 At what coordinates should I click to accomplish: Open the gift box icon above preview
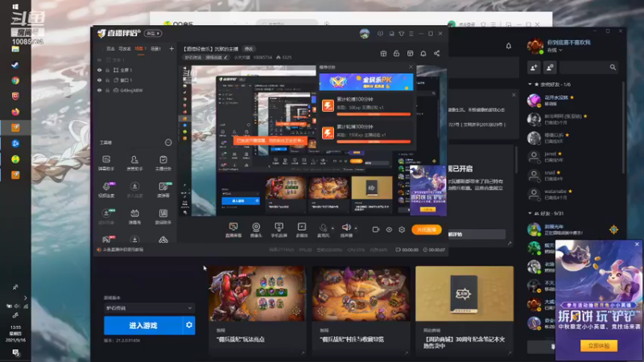pos(383,54)
